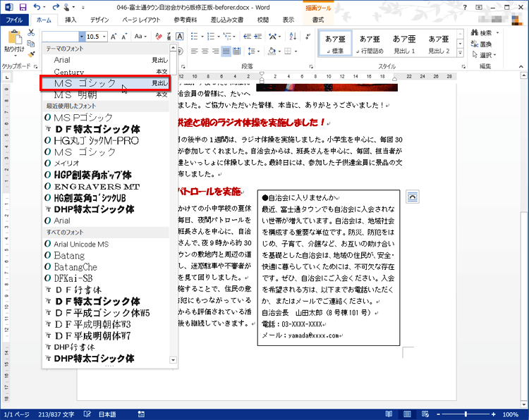529x420 pixels.
Task: Switch to the デザイン tab
Action: (99, 20)
